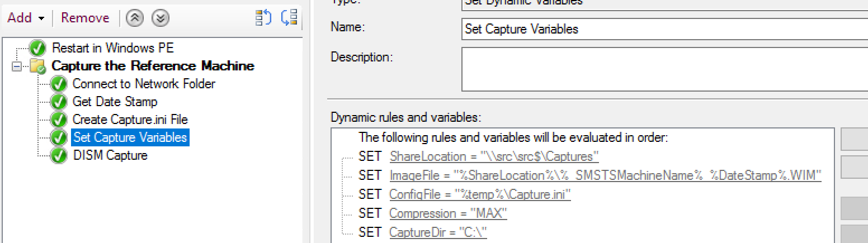868x243 pixels.
Task: Click green check icon beside DISM Capture
Action: pos(59,155)
